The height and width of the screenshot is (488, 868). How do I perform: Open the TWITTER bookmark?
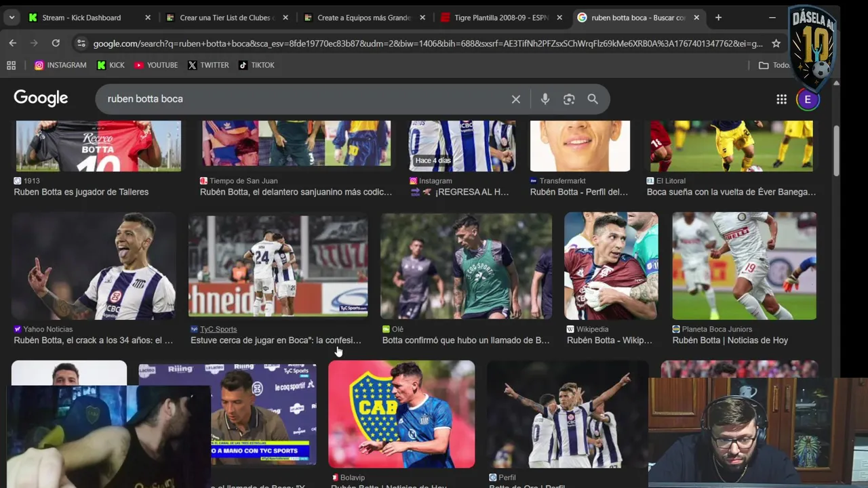tap(208, 65)
